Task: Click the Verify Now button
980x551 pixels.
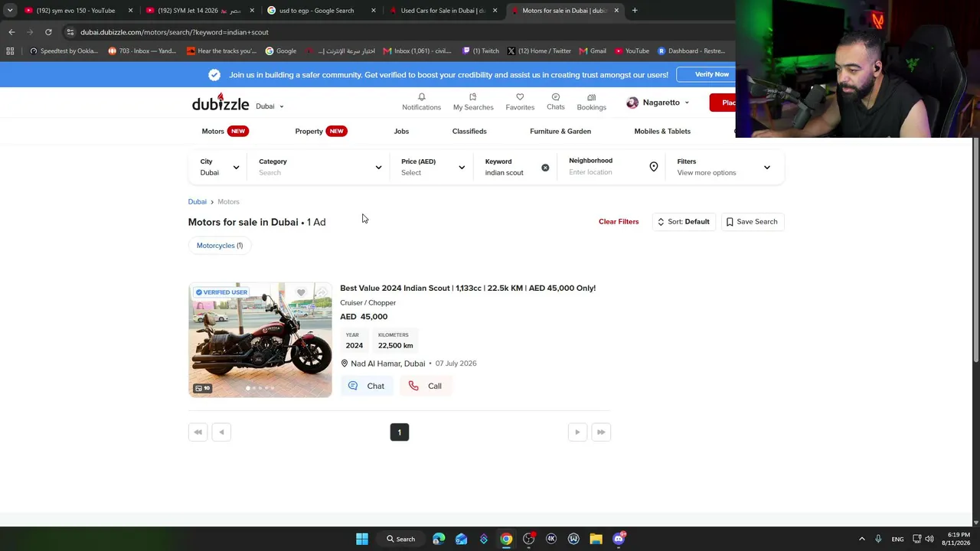Action: [x=711, y=74]
